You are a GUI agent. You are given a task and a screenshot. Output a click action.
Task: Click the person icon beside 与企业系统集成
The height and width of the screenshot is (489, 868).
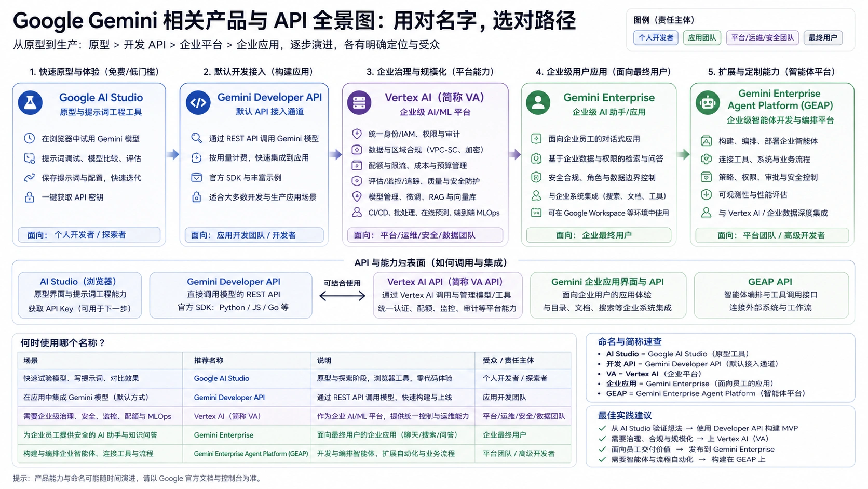[x=536, y=195]
